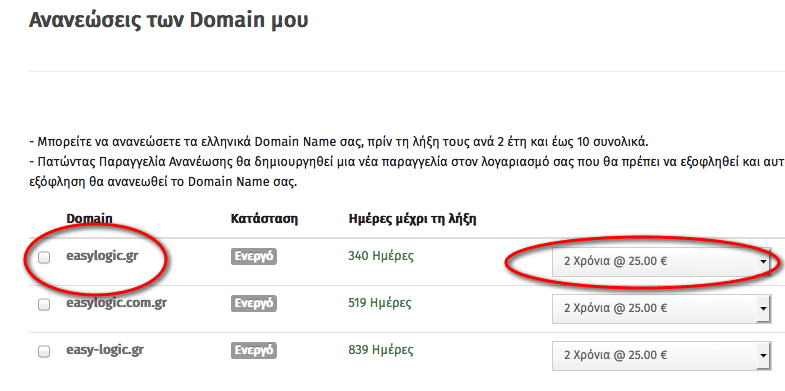The image size is (785, 391).
Task: Tick the checkbox for easylogic.gr
Action: click(x=44, y=258)
